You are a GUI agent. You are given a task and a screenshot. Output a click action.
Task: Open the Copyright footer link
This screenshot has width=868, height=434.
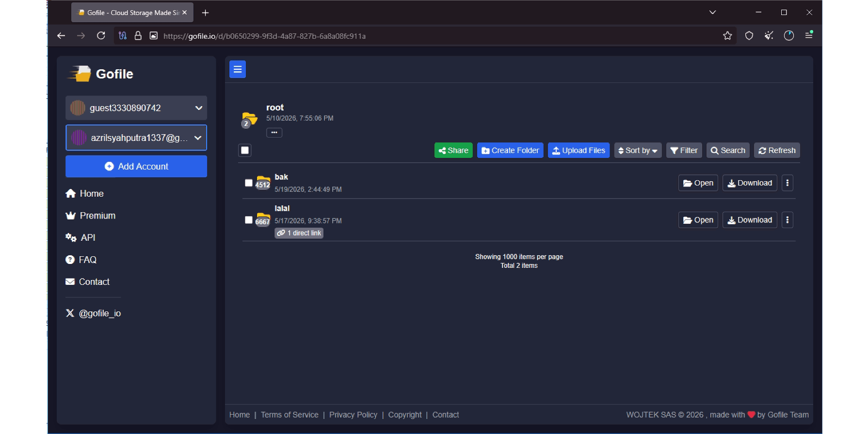405,415
